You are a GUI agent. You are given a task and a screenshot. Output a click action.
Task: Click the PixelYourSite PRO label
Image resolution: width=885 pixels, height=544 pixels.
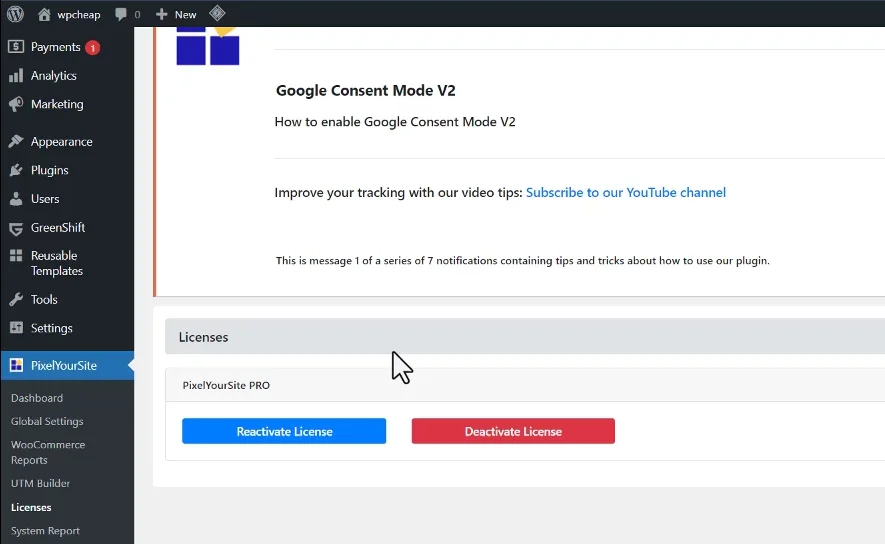[x=226, y=385]
